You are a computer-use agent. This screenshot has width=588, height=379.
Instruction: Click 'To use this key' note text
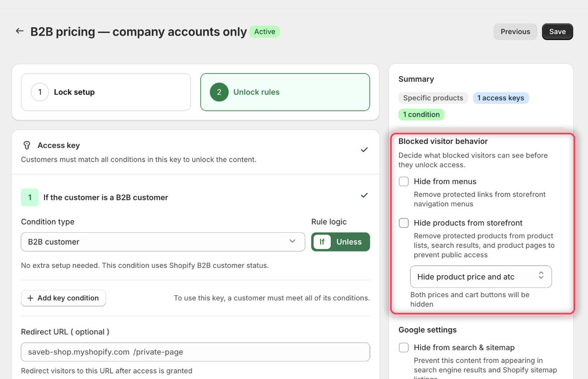272,298
